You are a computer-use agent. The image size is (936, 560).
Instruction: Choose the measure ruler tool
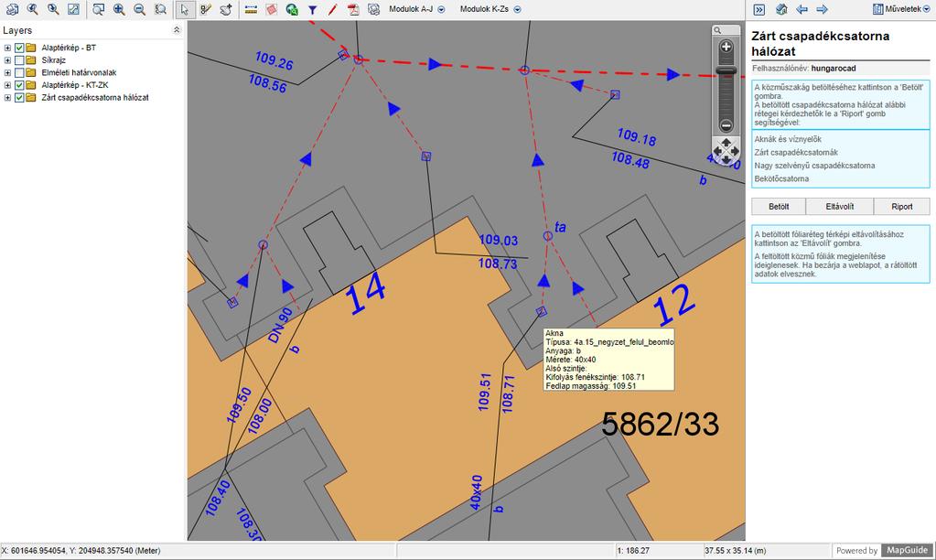click(252, 9)
